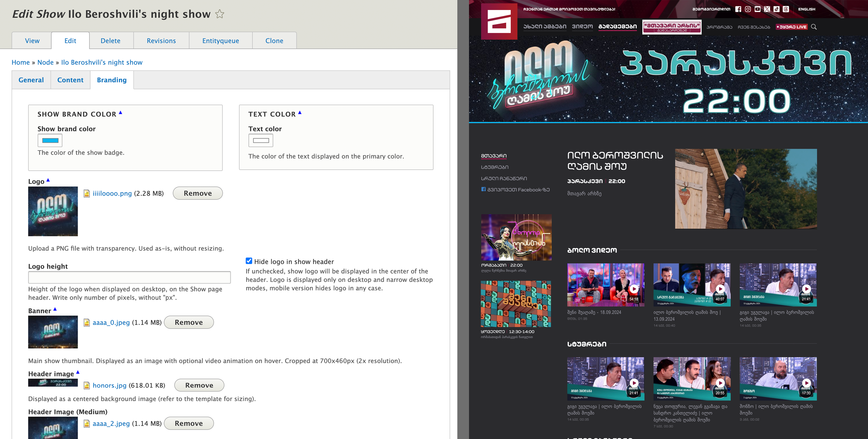This screenshot has width=868, height=439.
Task: Open the white Text color picker
Action: click(261, 140)
